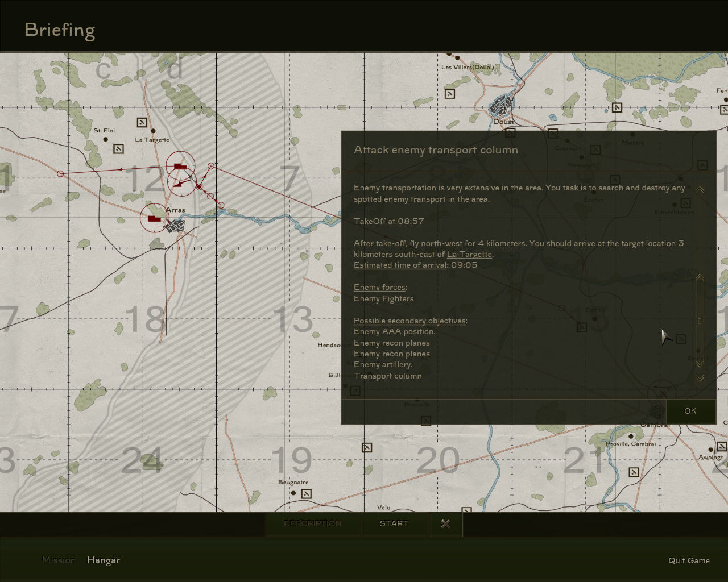The width and height of the screenshot is (728, 582).
Task: Click the scroll up arrow in briefing text
Action: point(700,190)
